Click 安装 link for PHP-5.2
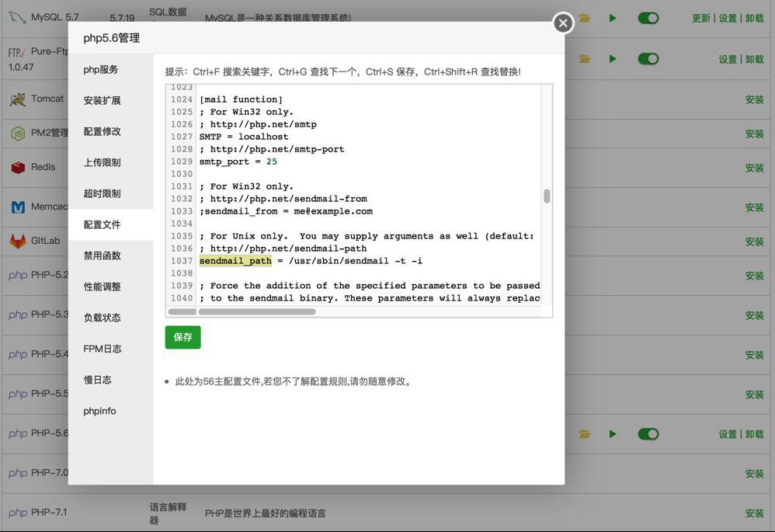Viewport: 775px width, 532px height. tap(754, 276)
